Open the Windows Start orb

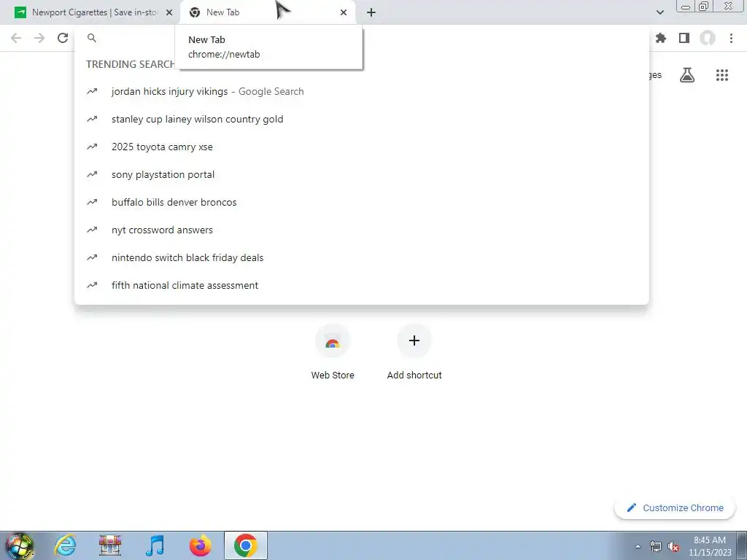20,545
